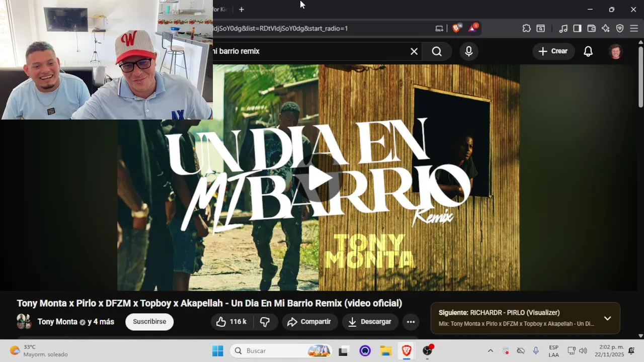Open the browser extensions puzzle icon
The height and width of the screenshot is (362, 644).
coord(526,28)
